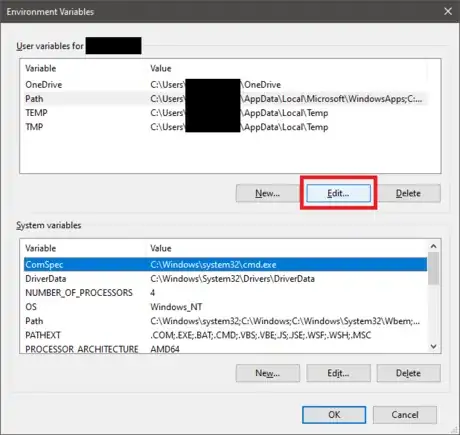Click New under User variables
The height and width of the screenshot is (435, 460).
pos(267,193)
